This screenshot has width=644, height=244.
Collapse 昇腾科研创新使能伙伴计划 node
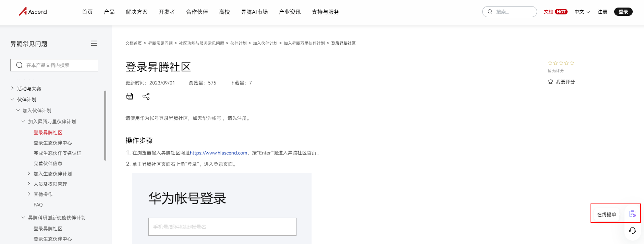(x=23, y=218)
